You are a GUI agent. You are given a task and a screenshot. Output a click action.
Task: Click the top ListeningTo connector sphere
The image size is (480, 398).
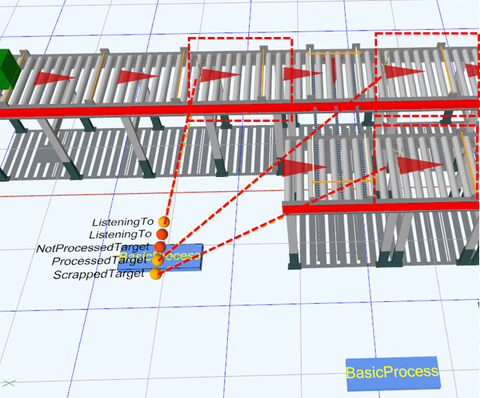click(x=164, y=222)
